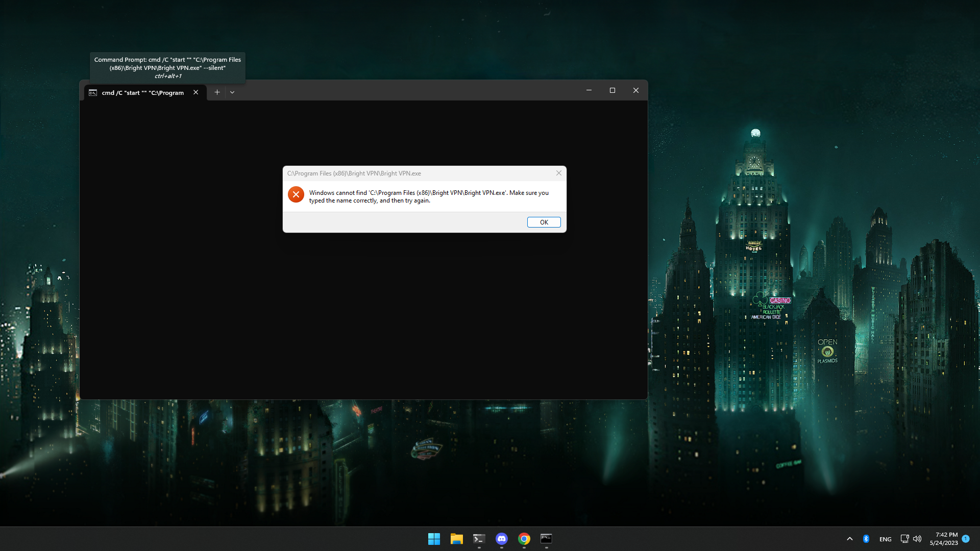This screenshot has width=980, height=551.
Task: Click the Bluetooth tray icon
Action: click(x=866, y=539)
